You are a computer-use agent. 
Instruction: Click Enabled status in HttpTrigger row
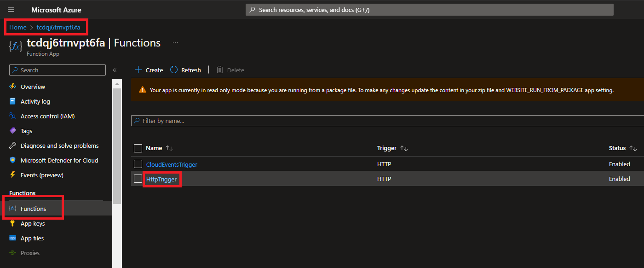tap(620, 179)
